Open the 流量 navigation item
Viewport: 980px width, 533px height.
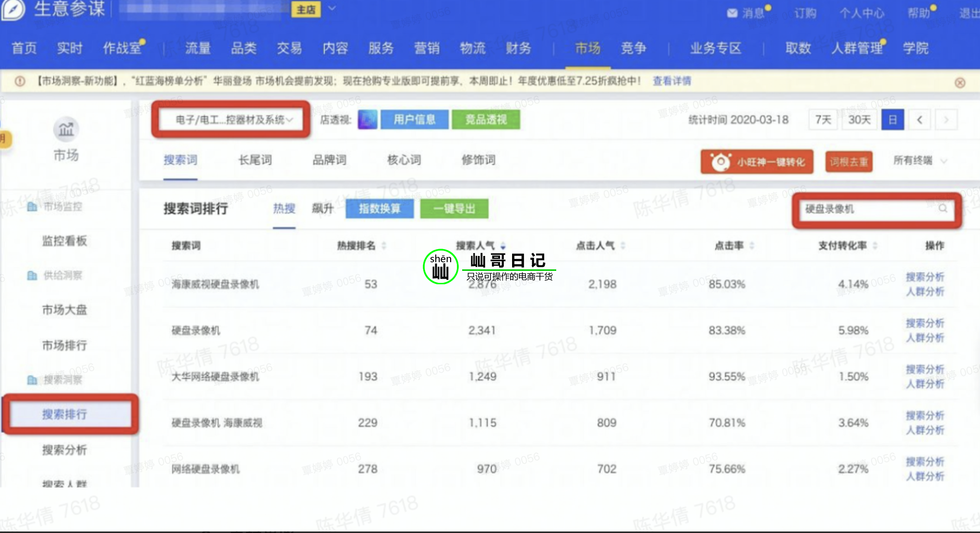coord(198,48)
